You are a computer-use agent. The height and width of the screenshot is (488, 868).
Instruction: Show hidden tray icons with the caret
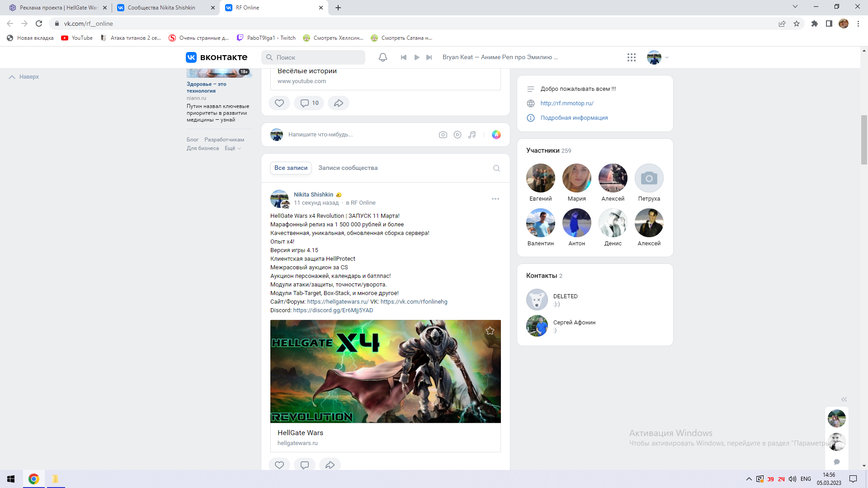(x=749, y=479)
